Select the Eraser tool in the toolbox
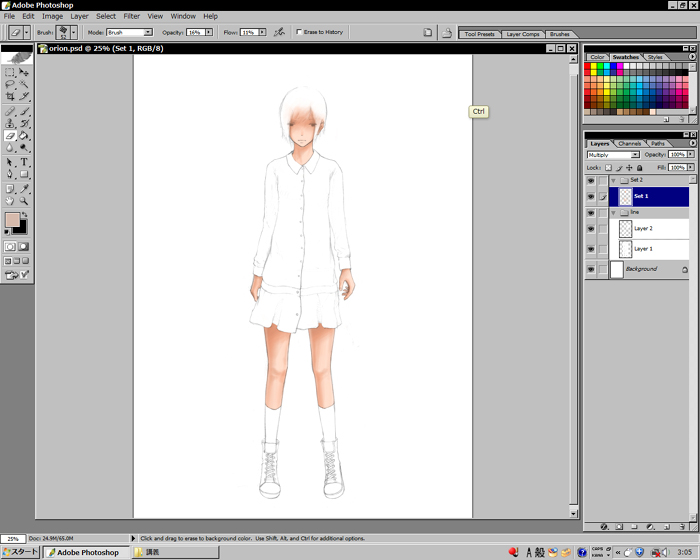Image resolution: width=700 pixels, height=560 pixels. click(x=10, y=136)
